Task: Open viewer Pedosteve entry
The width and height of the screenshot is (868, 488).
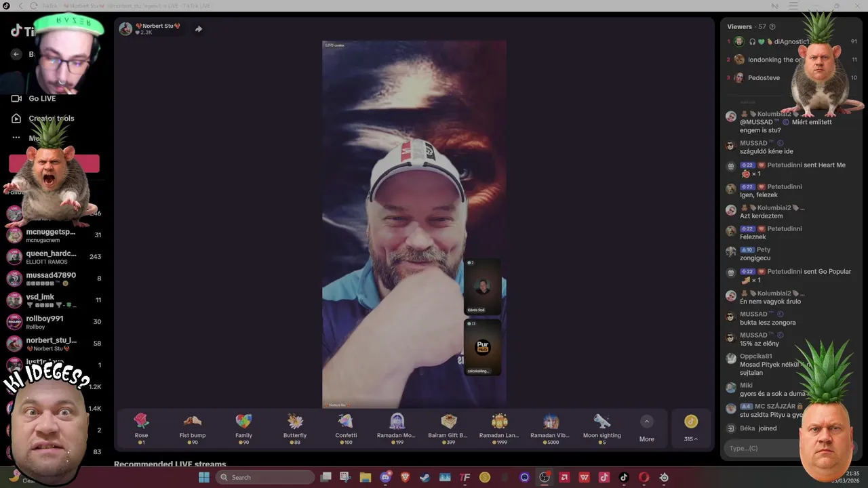Action: pyautogui.click(x=792, y=77)
